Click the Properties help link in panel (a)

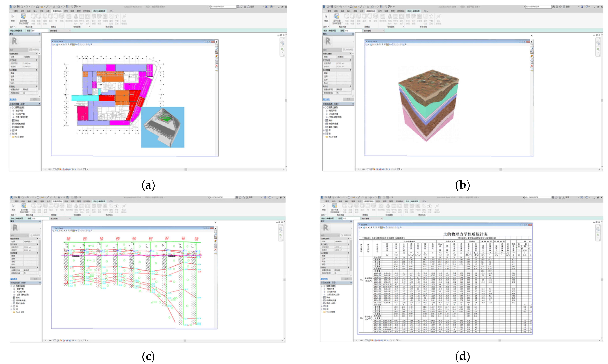13,99
